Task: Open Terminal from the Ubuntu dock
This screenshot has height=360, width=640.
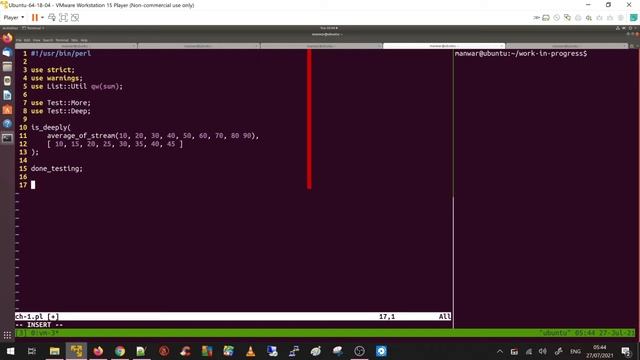Action: 7,138
